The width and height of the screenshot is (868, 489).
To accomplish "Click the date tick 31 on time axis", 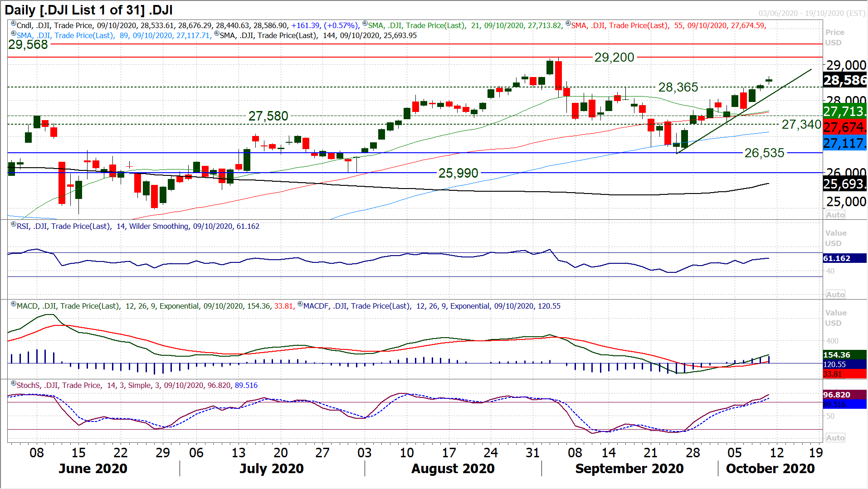I will click(x=533, y=453).
